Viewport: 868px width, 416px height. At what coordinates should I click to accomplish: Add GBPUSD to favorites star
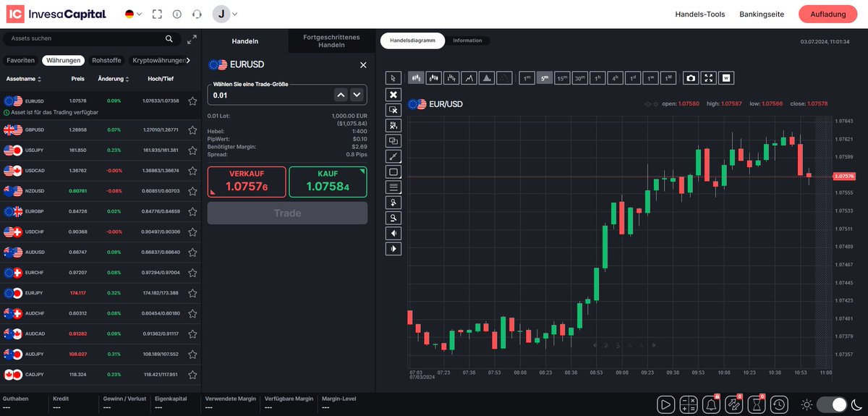point(192,130)
